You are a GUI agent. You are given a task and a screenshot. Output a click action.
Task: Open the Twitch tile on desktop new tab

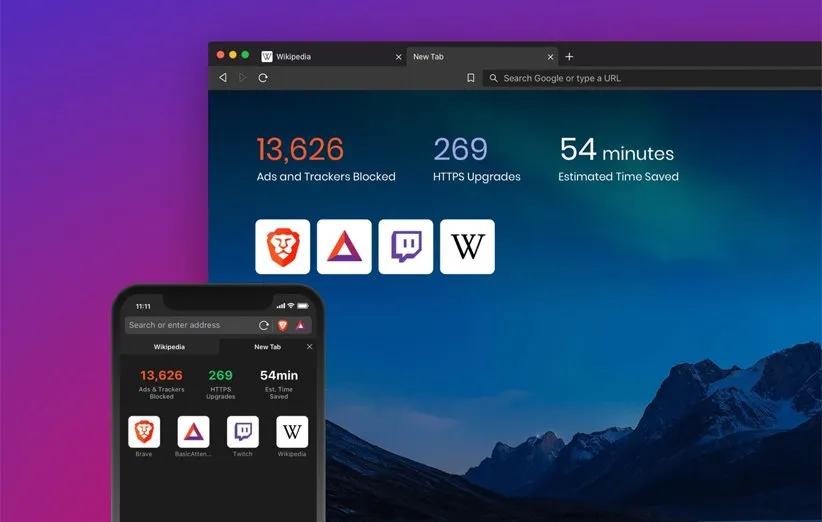[x=406, y=247]
